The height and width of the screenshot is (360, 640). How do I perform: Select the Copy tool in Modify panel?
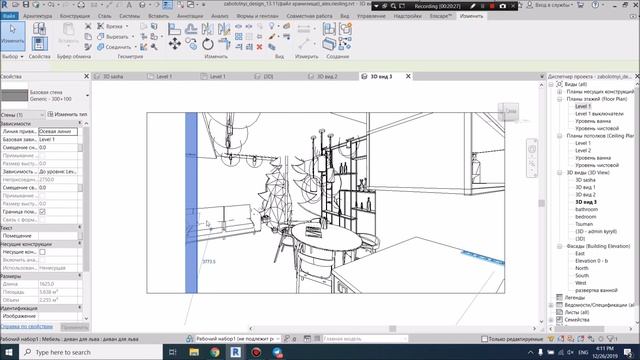(x=191, y=43)
